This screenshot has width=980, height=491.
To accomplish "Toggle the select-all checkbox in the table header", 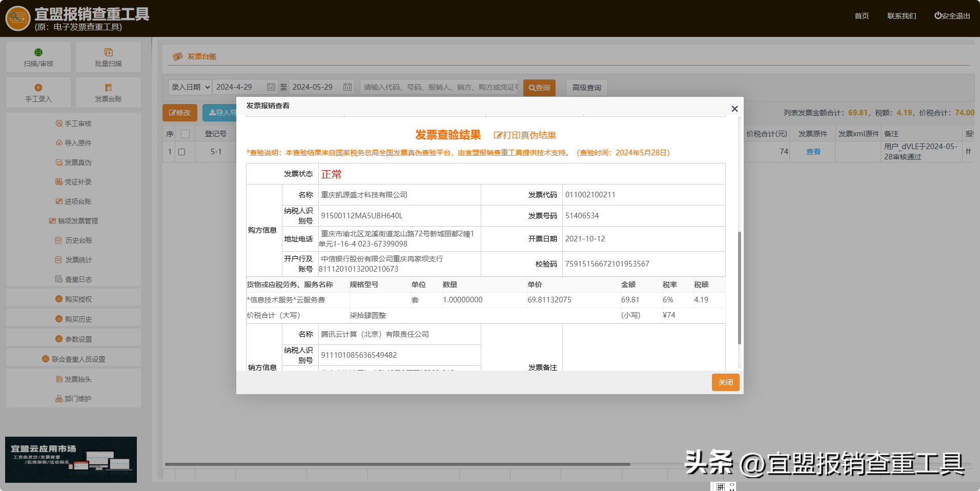I will (186, 134).
